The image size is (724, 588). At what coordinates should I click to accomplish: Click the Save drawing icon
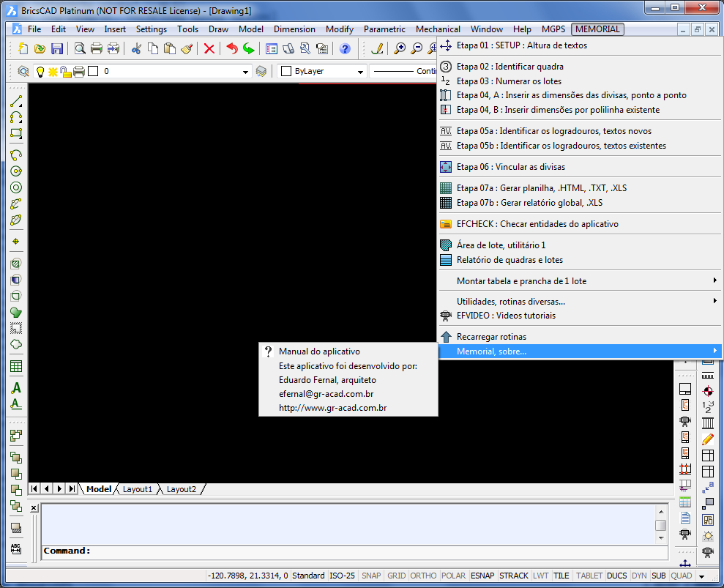coord(57,49)
